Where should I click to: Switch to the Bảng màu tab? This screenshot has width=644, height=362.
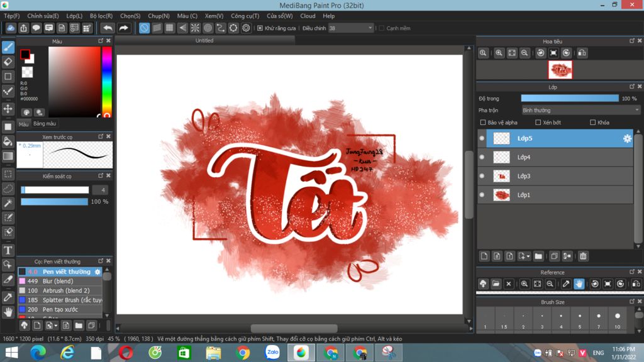coord(45,124)
